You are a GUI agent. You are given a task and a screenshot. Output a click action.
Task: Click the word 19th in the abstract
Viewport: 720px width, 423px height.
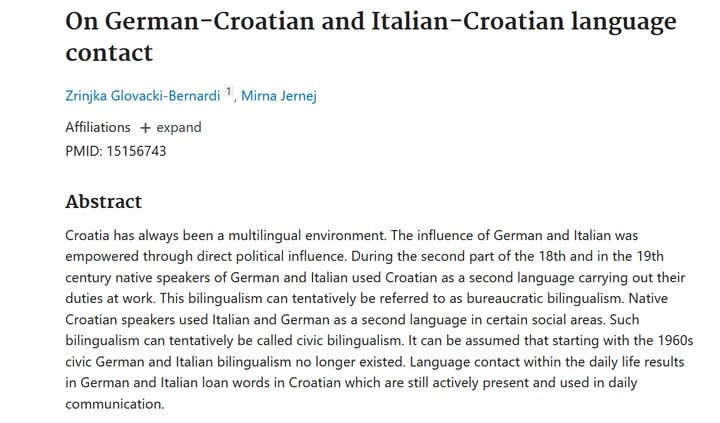(x=650, y=256)
